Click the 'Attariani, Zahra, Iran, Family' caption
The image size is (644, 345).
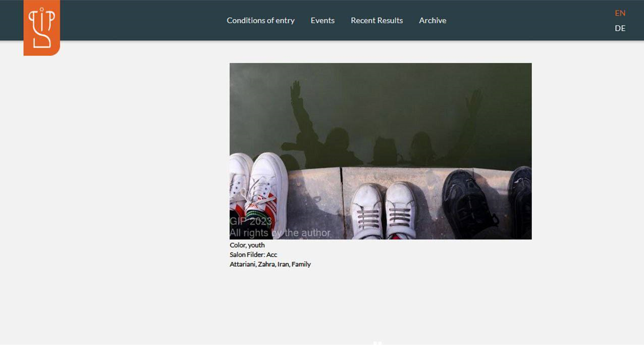point(270,264)
